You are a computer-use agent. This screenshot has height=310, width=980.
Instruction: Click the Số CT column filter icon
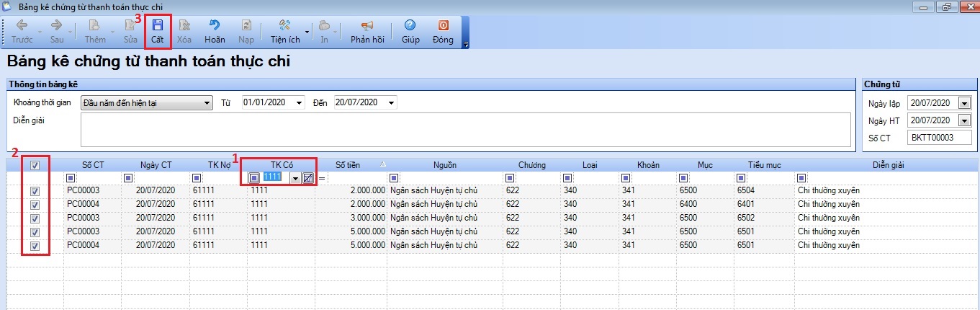pos(71,178)
